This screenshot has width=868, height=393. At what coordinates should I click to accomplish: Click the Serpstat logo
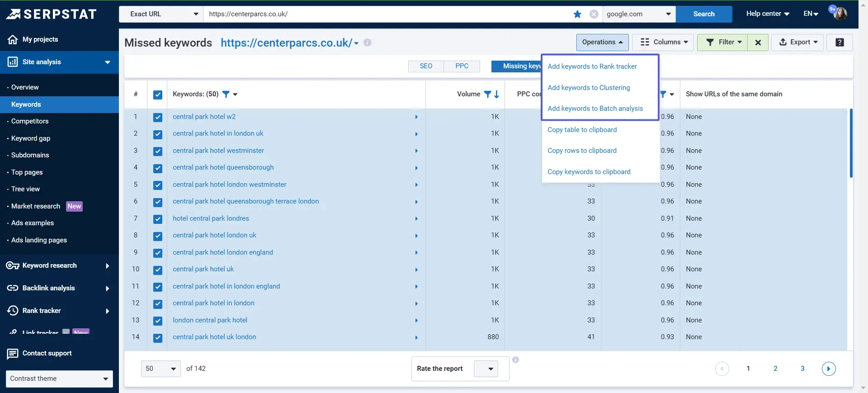[51, 14]
